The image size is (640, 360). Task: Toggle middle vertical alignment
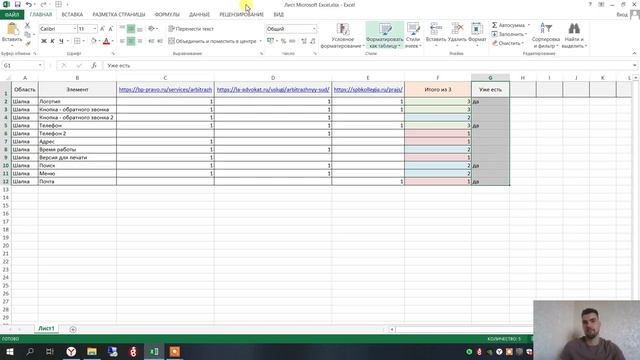(x=131, y=29)
